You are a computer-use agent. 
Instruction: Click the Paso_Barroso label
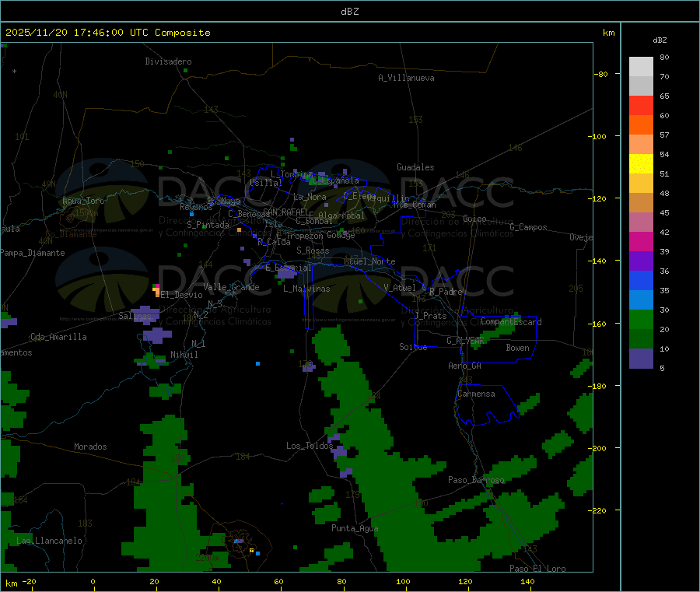point(476,480)
